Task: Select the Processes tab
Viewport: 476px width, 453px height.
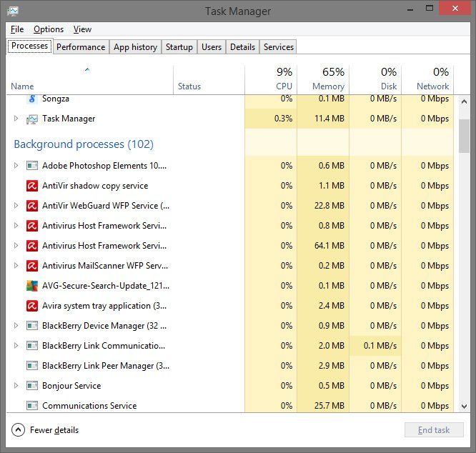Action: pyautogui.click(x=30, y=46)
